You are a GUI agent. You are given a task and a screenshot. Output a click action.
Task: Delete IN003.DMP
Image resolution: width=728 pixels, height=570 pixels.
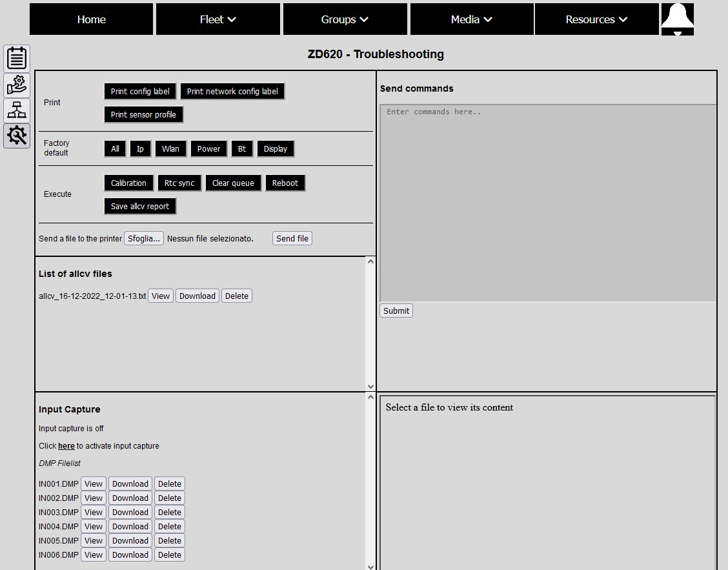pos(170,512)
